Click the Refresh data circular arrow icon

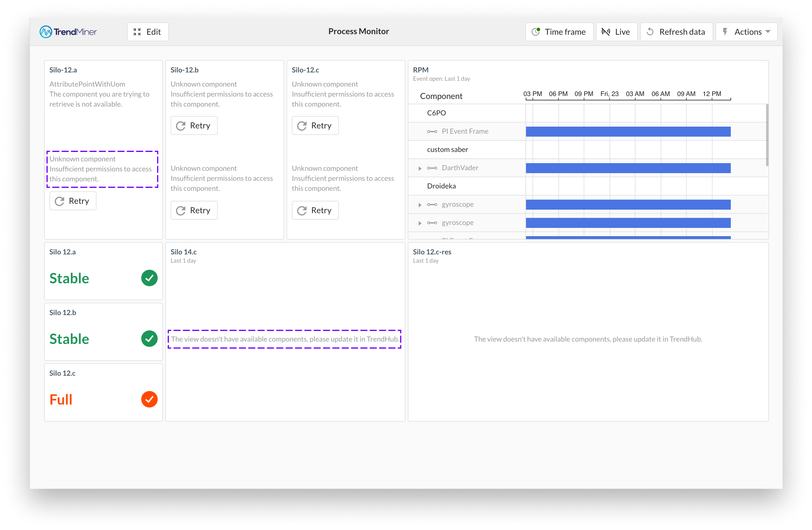coord(650,32)
